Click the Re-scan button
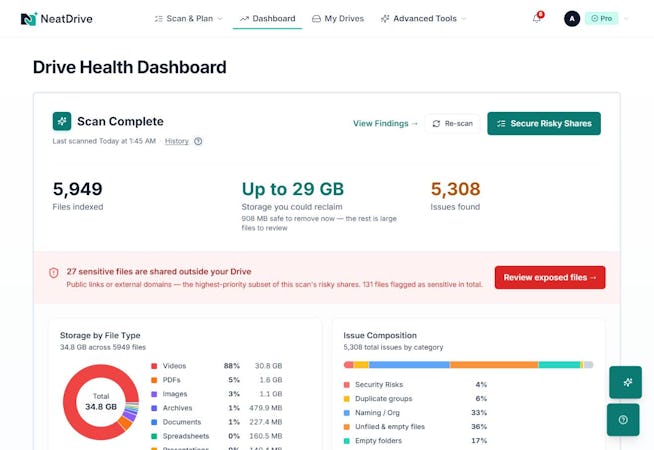 pyautogui.click(x=453, y=123)
